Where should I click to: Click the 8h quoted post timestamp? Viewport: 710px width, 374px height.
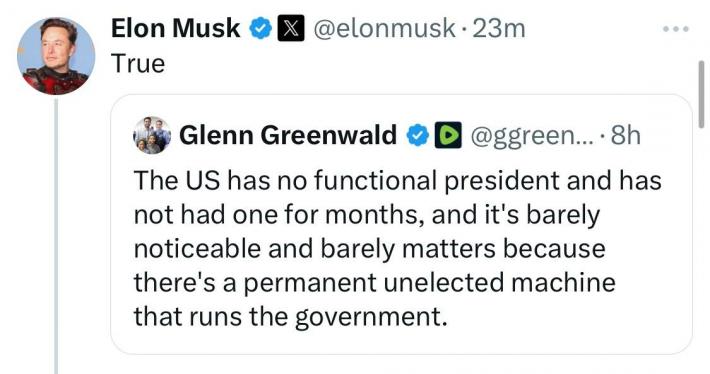coord(625,135)
